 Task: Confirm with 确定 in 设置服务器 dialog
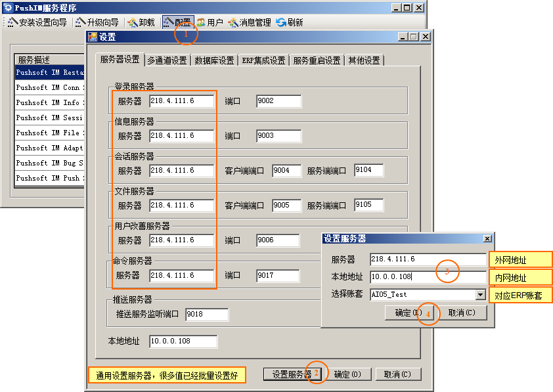(x=407, y=313)
